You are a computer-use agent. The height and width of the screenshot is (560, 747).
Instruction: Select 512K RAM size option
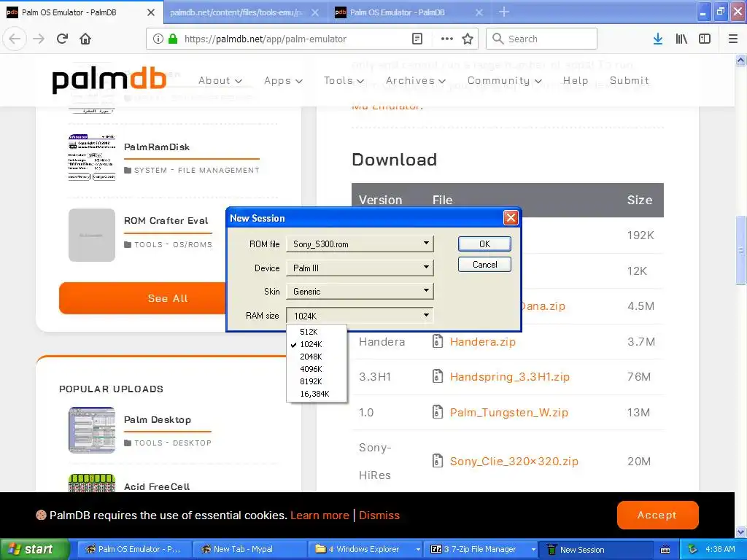coord(317,332)
